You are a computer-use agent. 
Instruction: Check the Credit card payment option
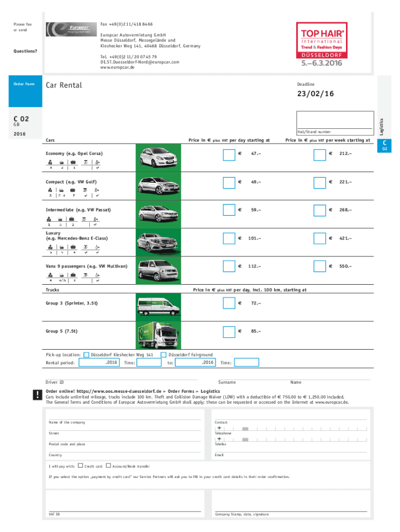coord(81,465)
